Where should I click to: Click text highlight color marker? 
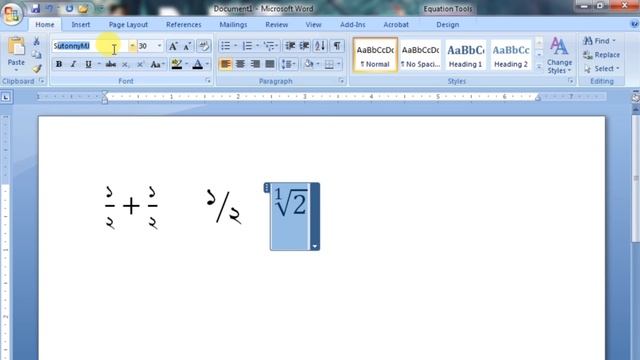click(x=177, y=64)
